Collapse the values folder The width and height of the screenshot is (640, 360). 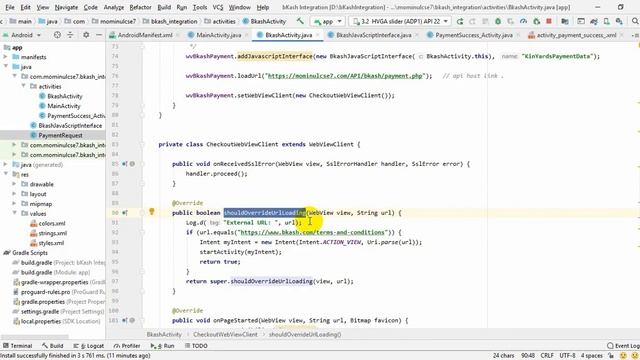[x=14, y=214]
